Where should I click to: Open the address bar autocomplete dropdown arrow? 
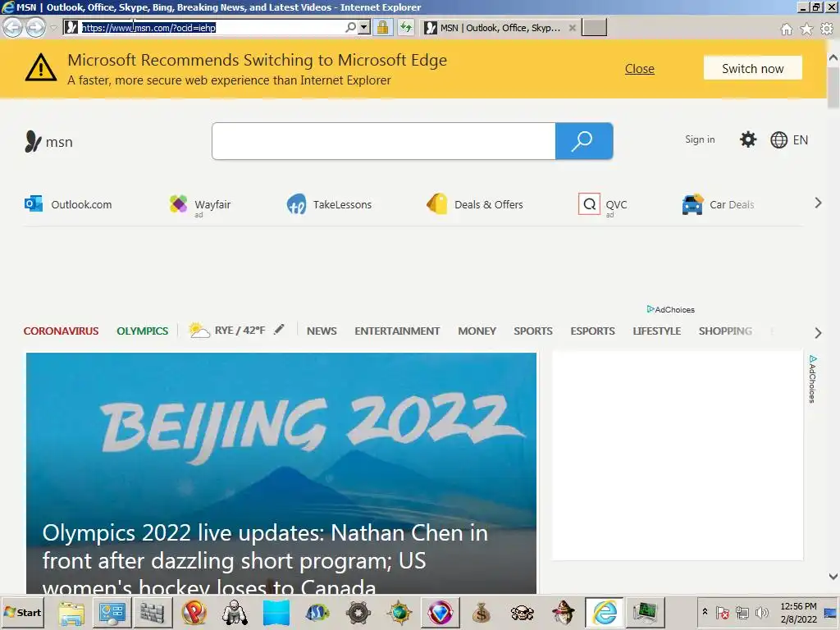[x=364, y=27]
